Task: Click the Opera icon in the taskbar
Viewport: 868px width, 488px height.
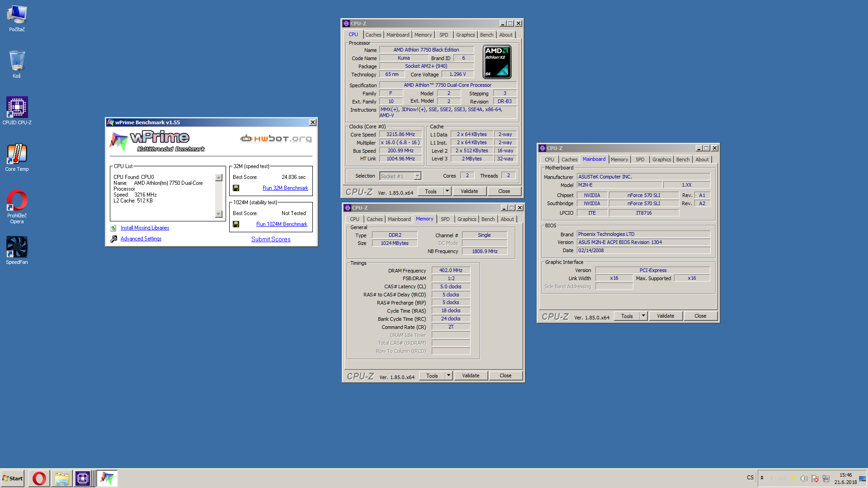Action: (x=39, y=479)
